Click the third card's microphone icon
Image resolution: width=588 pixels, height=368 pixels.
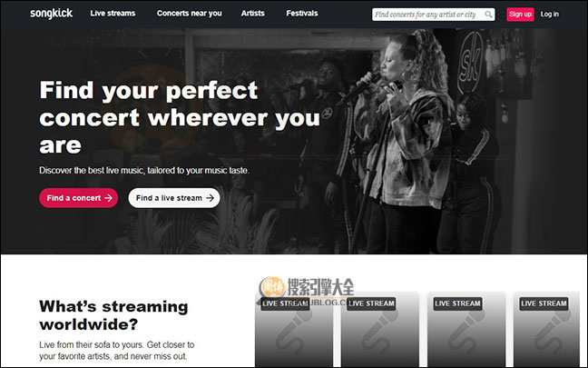coord(465,333)
